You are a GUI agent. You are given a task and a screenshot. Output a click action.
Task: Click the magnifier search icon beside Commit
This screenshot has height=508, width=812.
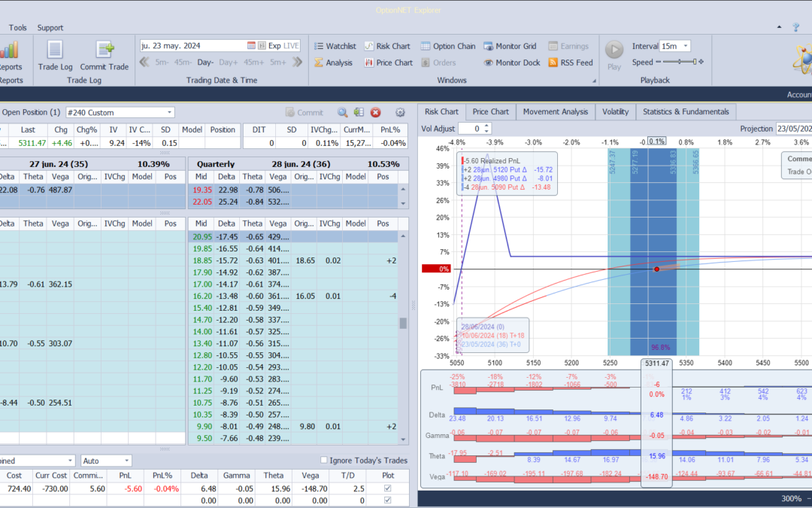[342, 112]
